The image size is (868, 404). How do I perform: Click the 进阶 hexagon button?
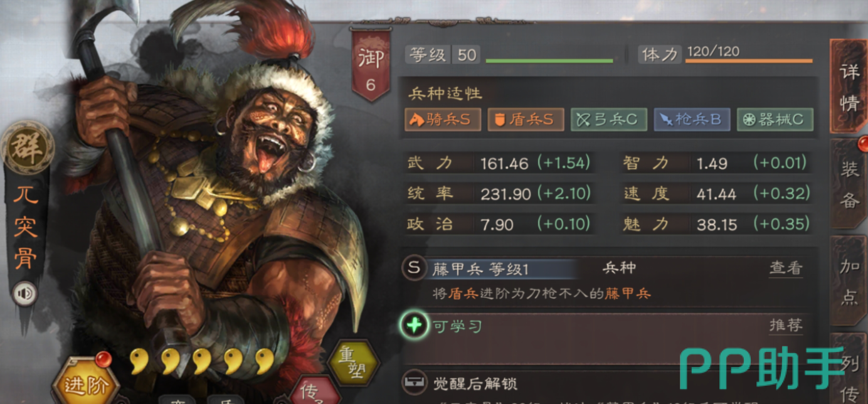pos(85,382)
